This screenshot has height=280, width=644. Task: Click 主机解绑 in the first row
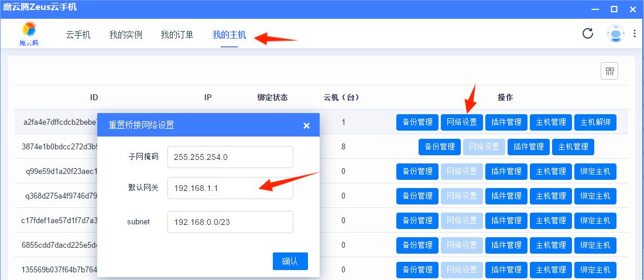click(x=595, y=122)
